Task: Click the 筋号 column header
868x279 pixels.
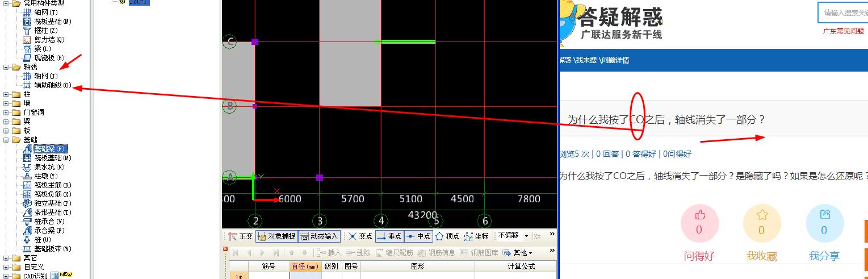Action: (x=269, y=266)
